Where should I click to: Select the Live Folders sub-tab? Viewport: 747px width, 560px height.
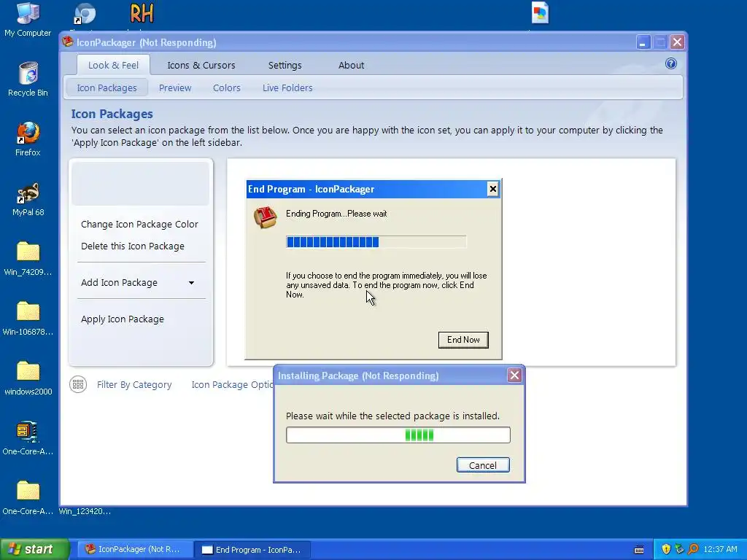287,88
